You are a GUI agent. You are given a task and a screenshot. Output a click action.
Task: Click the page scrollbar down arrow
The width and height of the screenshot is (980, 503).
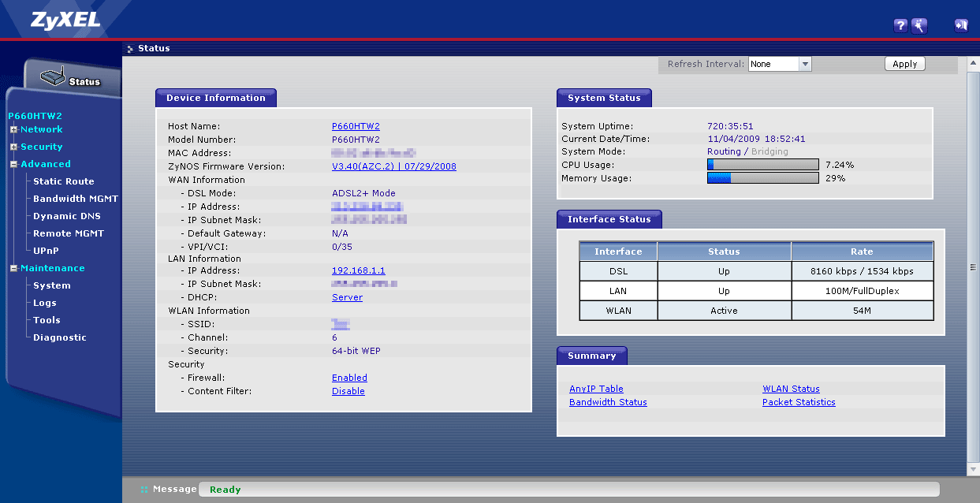973,470
